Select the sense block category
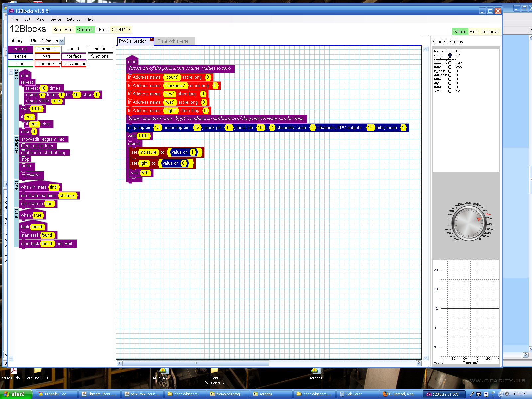Viewport: 532px width, 399px height. tap(20, 56)
